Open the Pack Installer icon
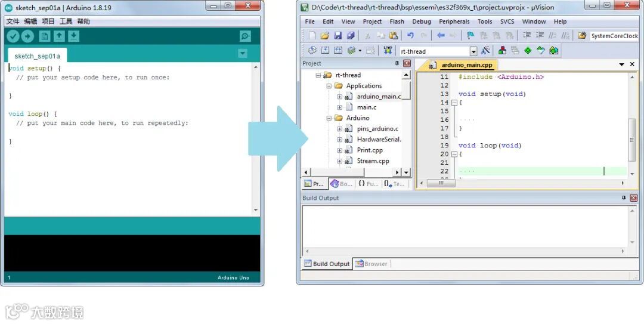Screen dimensions: 644x324 (553, 51)
